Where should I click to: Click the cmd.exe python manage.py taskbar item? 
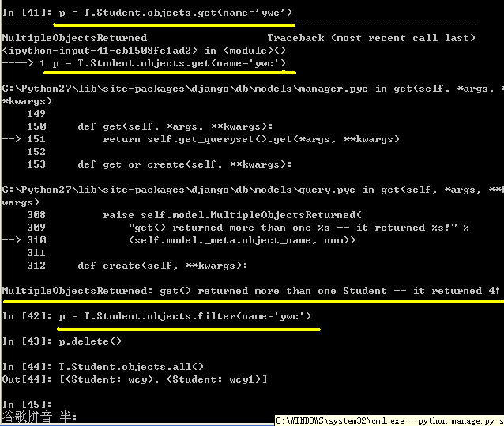pyautogui.click(x=389, y=420)
